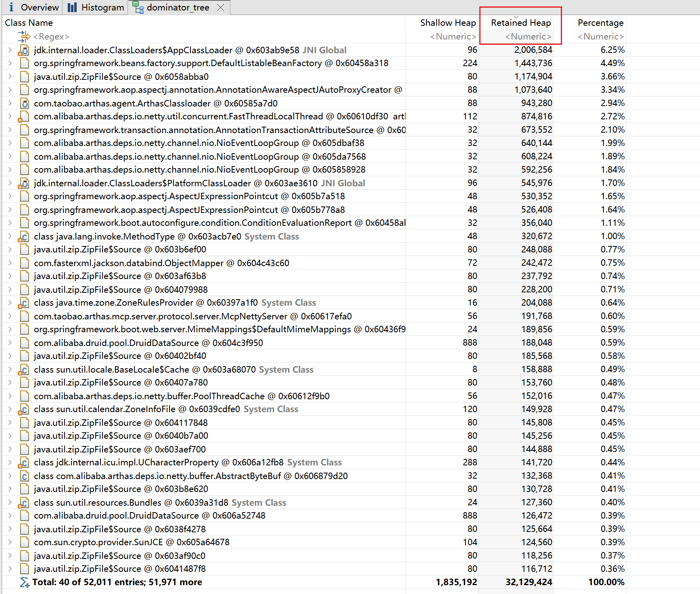Click the SunJCE object icon

pos(24,542)
